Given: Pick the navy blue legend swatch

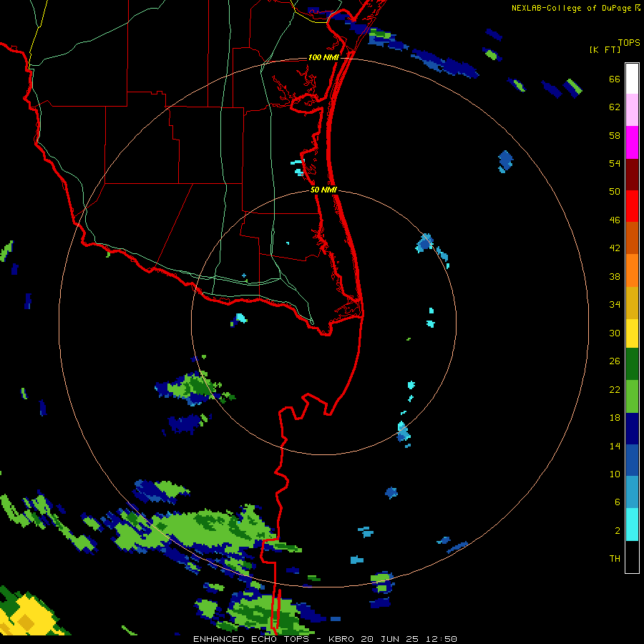Looking at the screenshot, I should [632, 429].
